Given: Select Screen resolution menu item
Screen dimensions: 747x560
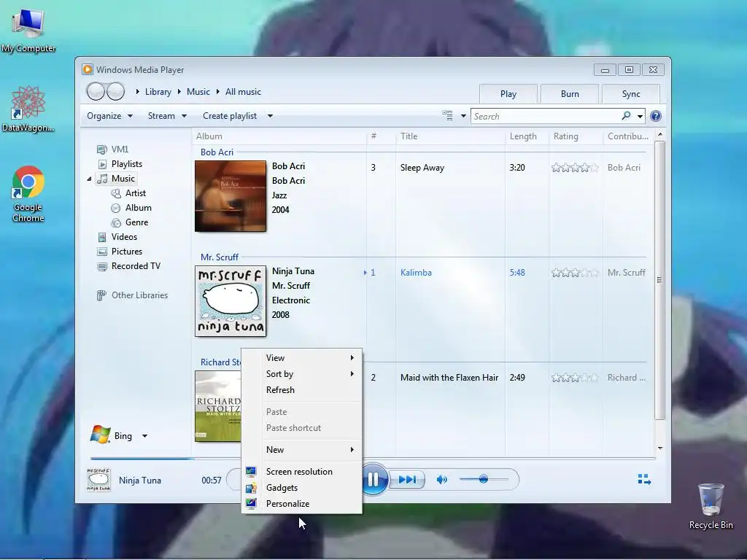Looking at the screenshot, I should (x=302, y=472).
